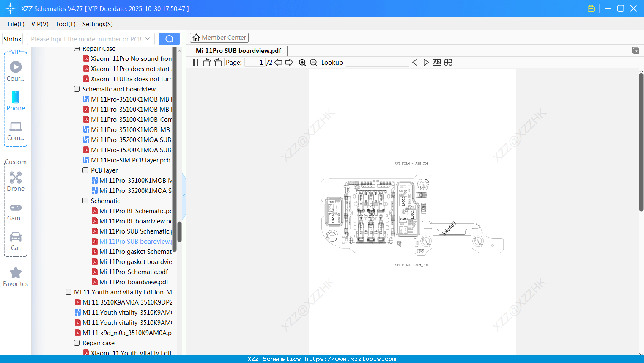Image resolution: width=644 pixels, height=363 pixels.
Task: Click the Abi text search option
Action: click(x=437, y=62)
